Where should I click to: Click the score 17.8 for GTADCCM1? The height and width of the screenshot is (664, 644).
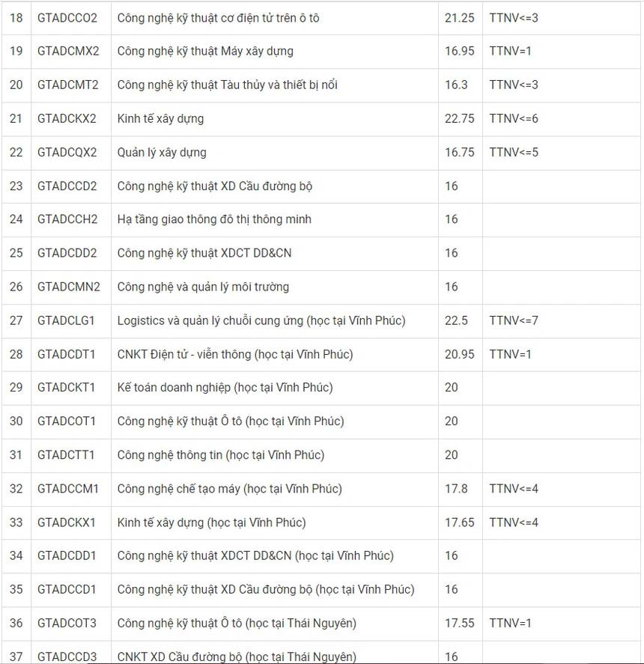[x=456, y=489]
